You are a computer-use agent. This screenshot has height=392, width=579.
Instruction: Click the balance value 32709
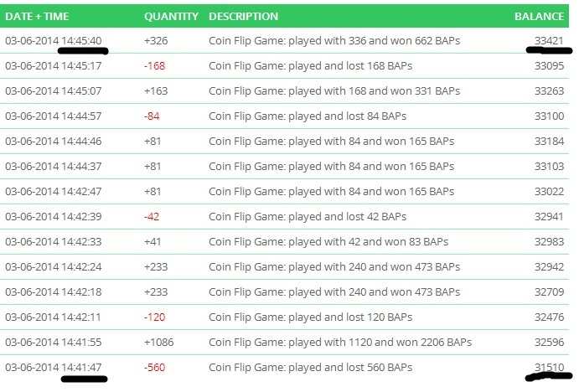(548, 291)
